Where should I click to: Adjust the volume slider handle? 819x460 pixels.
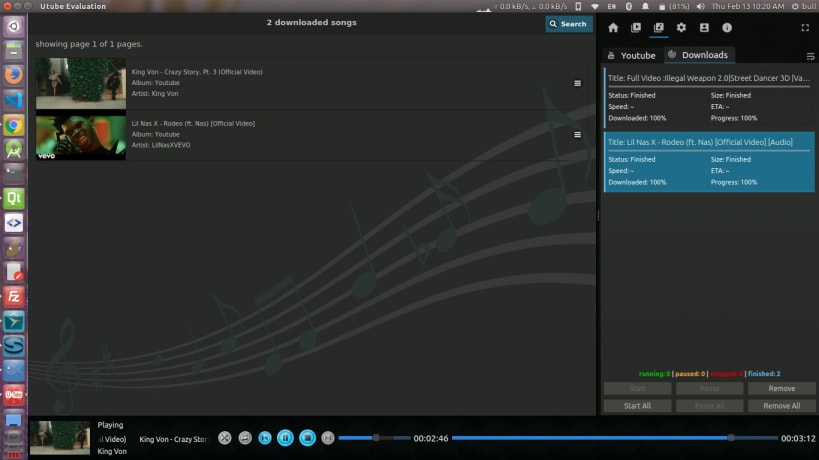(376, 438)
